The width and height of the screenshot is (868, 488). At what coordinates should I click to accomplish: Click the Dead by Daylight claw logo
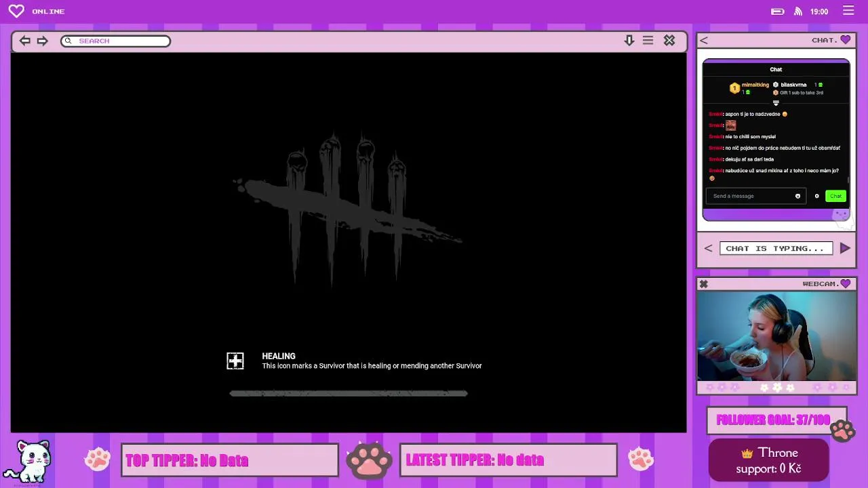click(347, 209)
